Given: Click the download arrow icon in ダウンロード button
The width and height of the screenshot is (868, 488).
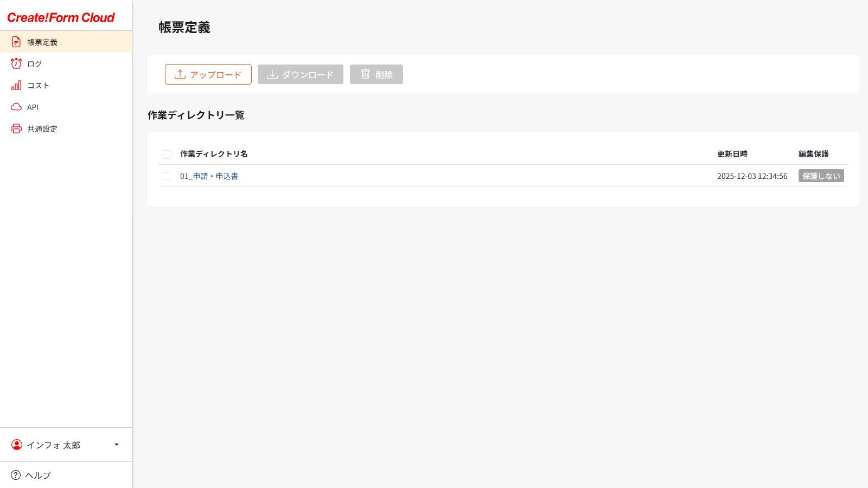Looking at the screenshot, I should 272,74.
